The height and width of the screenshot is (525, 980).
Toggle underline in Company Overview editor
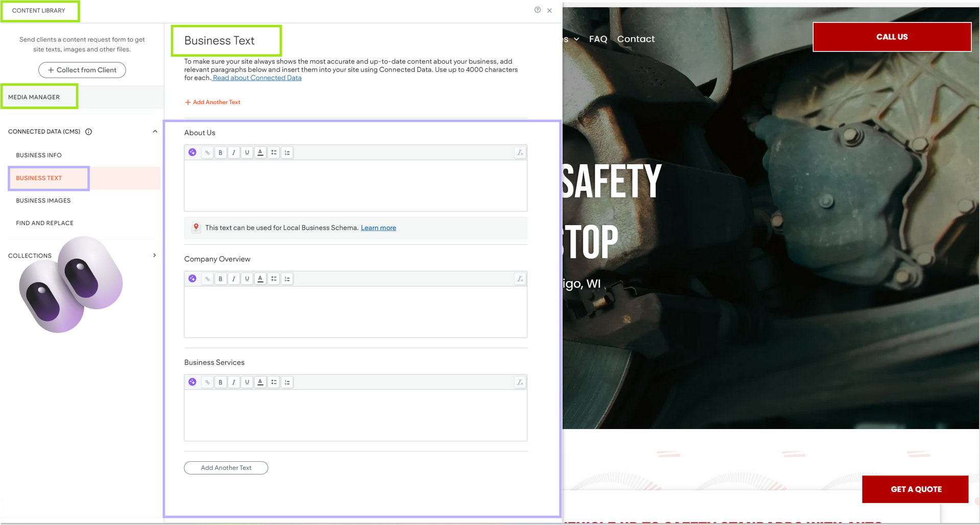click(x=247, y=279)
